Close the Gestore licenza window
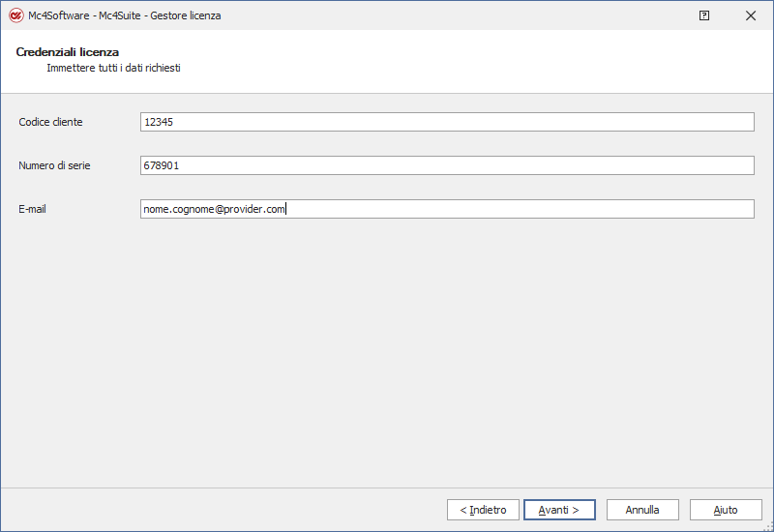Screen dimensions: 774x532 pyautogui.click(x=751, y=15)
